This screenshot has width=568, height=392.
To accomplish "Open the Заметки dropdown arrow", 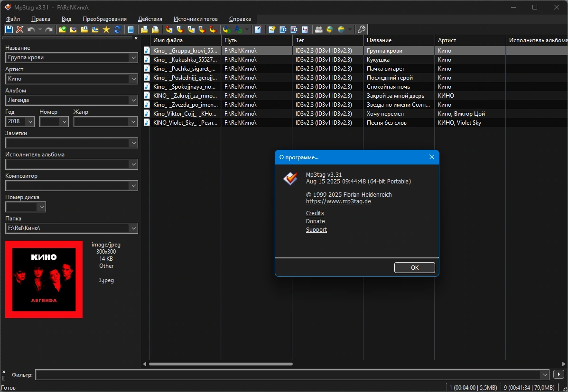I will coord(133,143).
